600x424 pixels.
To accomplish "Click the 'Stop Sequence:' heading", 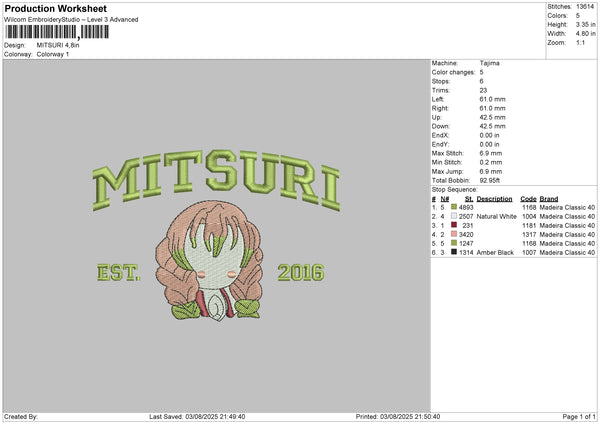I will point(455,189).
